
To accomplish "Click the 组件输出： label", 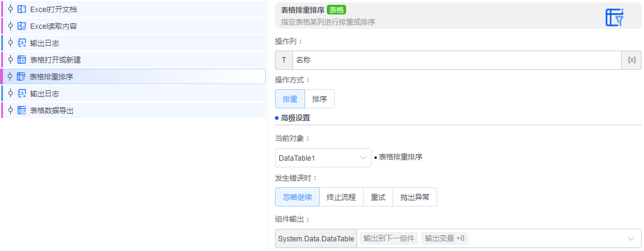I will point(293,220).
